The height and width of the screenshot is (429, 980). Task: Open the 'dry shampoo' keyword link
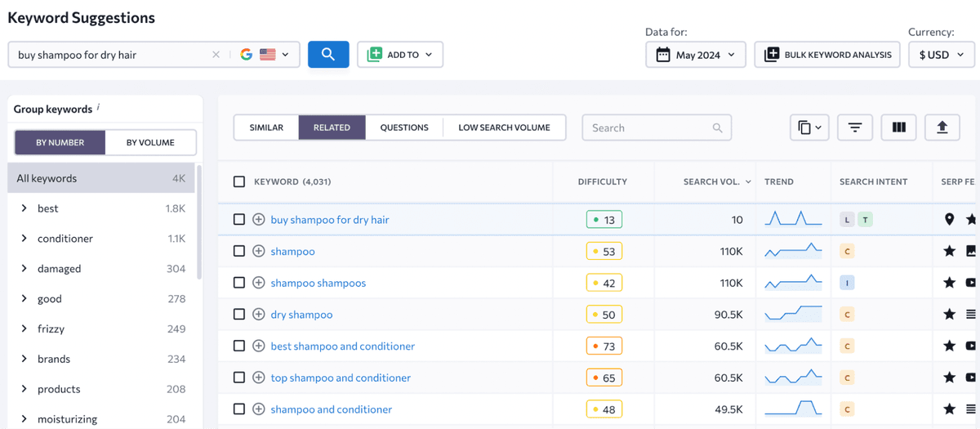click(x=301, y=315)
